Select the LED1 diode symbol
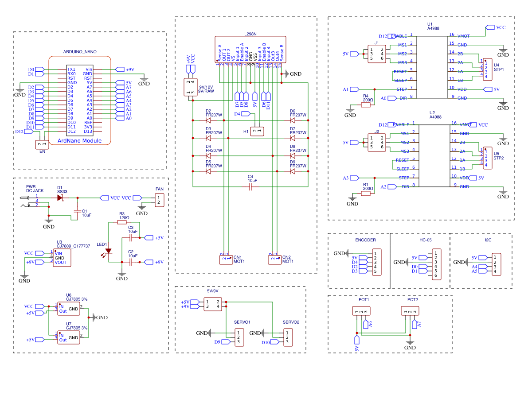This screenshot has width=532, height=399. pyautogui.click(x=108, y=251)
